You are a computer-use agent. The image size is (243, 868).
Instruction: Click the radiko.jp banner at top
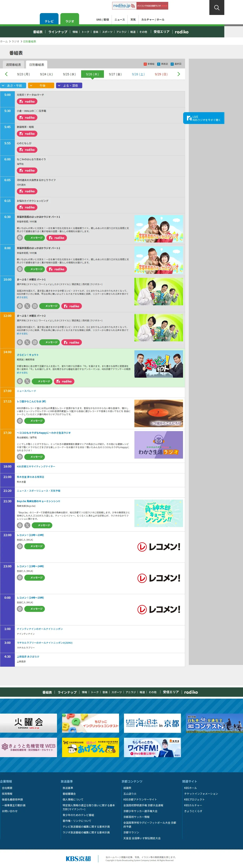point(140,6)
